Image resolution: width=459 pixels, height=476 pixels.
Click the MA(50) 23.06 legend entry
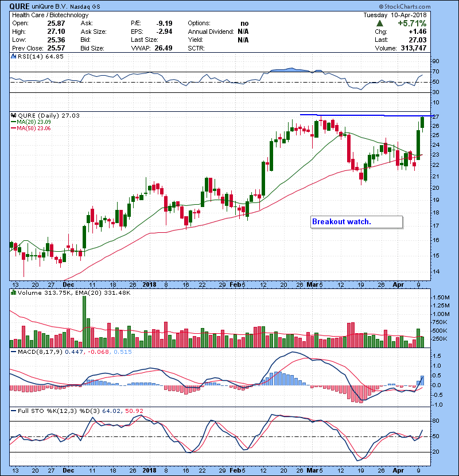click(30, 128)
